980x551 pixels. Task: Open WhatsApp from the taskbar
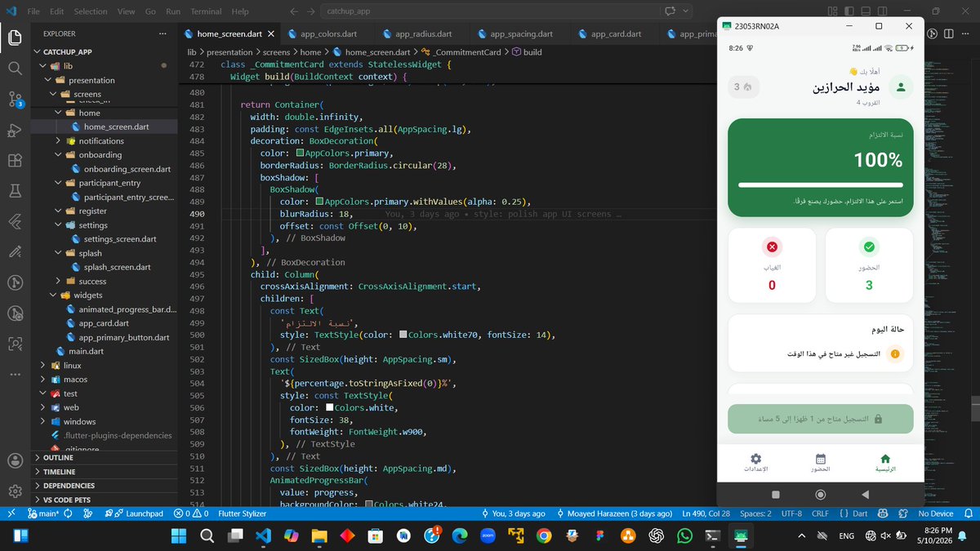684,535
